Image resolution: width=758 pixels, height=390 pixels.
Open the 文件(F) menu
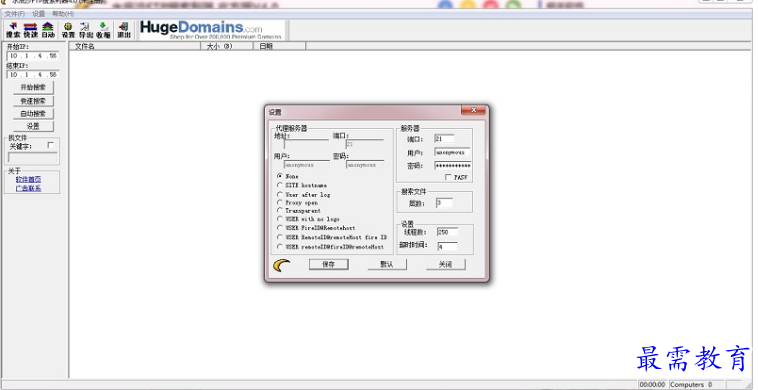click(x=15, y=14)
